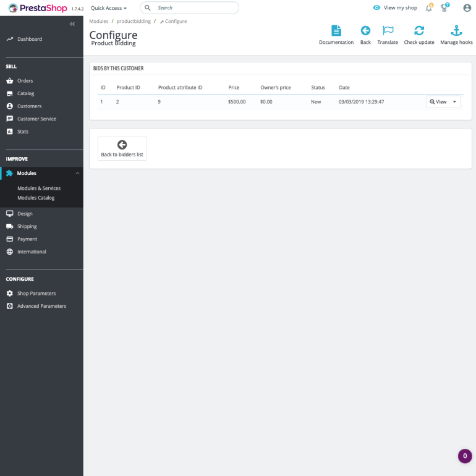Click the New status cell

(316, 102)
